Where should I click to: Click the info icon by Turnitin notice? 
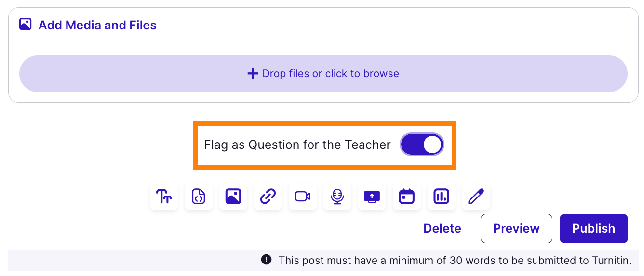click(266, 260)
